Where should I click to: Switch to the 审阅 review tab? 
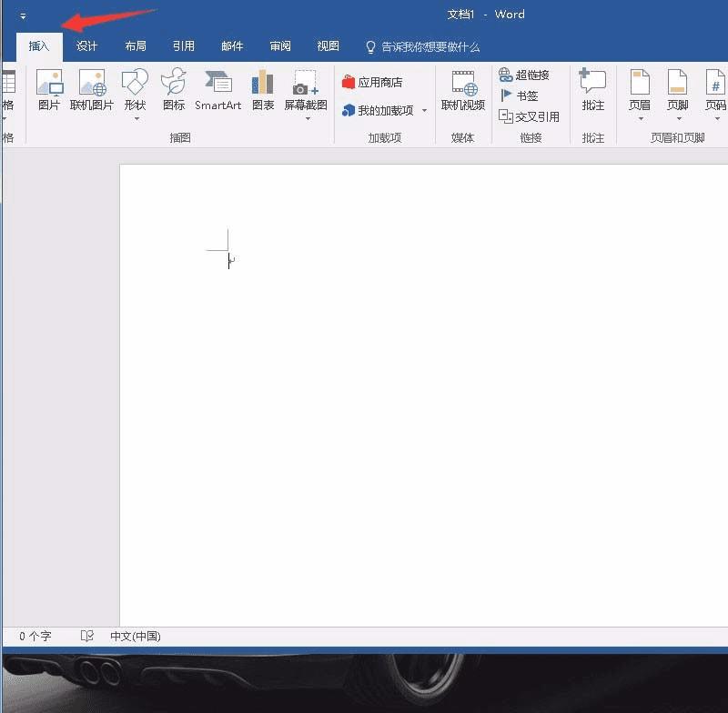pyautogui.click(x=280, y=46)
